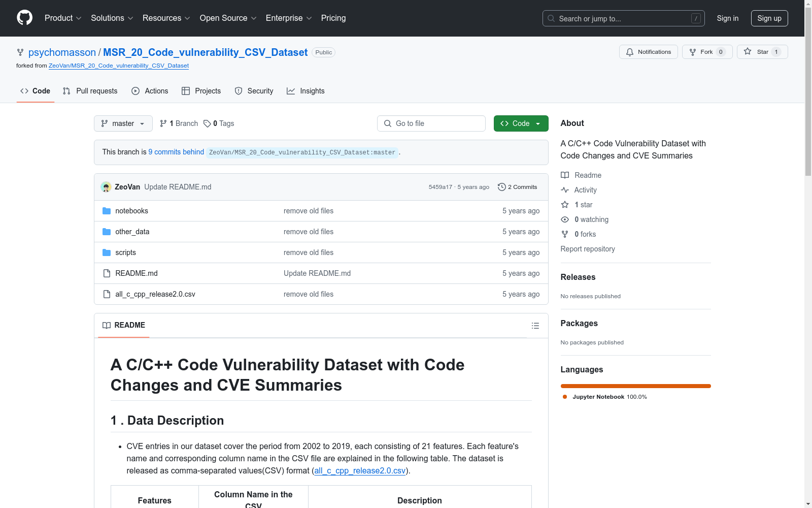Open the Notifications bell
This screenshot has height=508, width=812.
click(648, 51)
